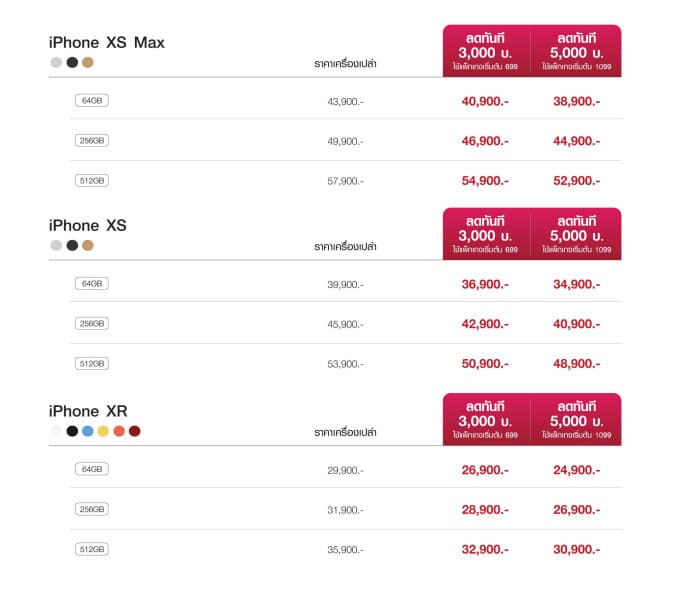Select the coral color dot for iPhone XR
The width and height of the screenshot is (681, 600).
tap(119, 431)
